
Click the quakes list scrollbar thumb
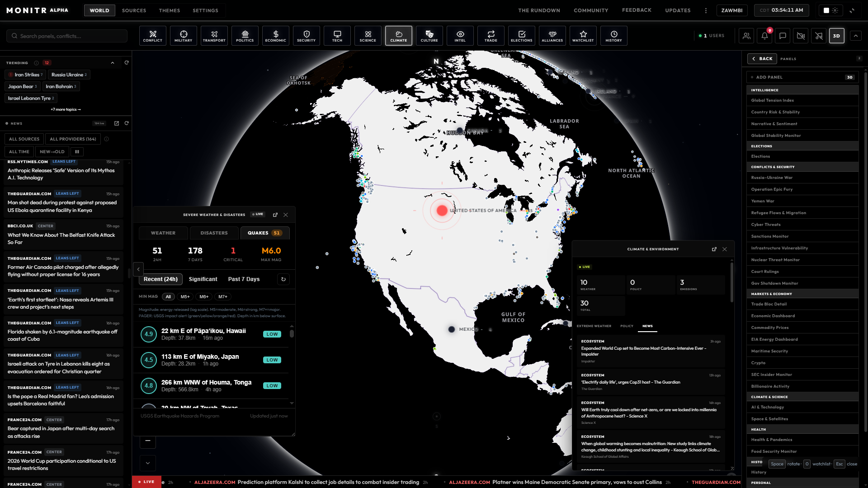coord(292,334)
